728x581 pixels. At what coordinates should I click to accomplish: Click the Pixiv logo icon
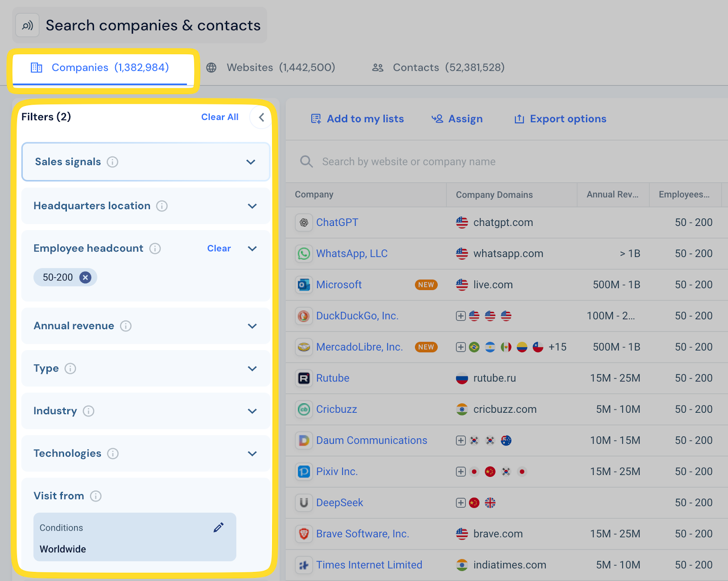click(x=304, y=471)
